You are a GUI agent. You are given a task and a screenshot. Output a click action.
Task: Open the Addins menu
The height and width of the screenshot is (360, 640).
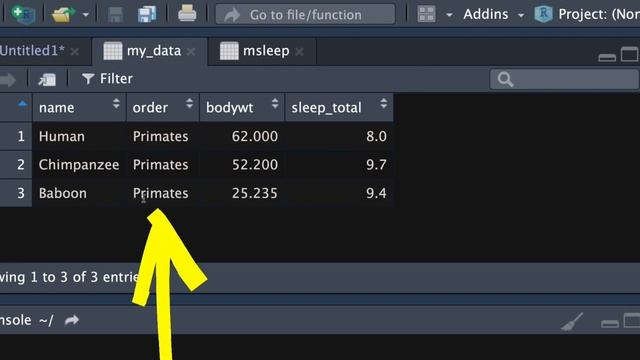click(x=493, y=14)
